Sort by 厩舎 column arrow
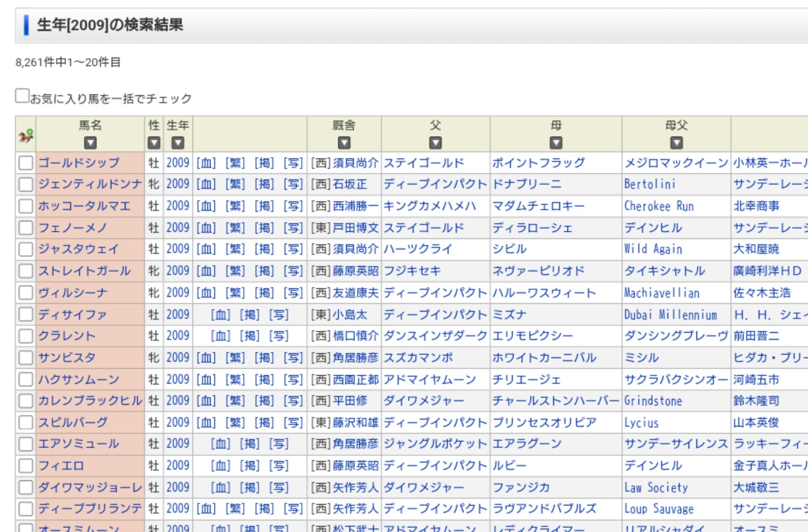Viewport: 808px width, 532px height. [344, 142]
